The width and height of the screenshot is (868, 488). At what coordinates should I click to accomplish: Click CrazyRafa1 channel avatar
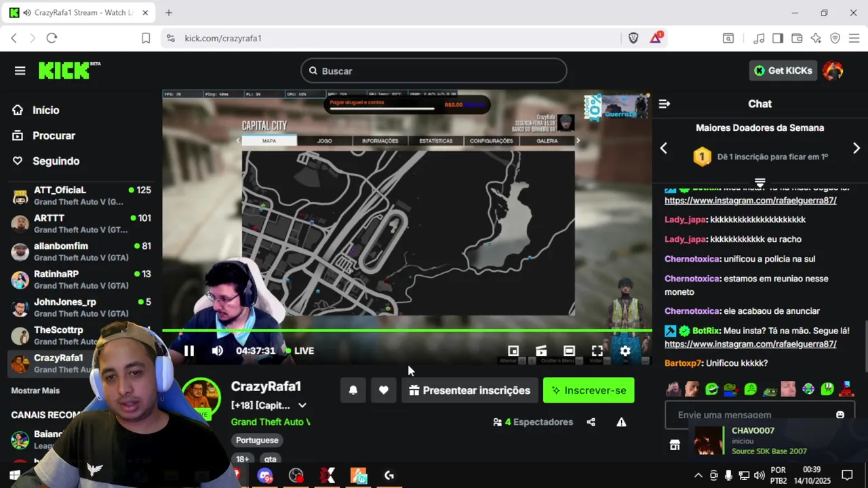(201, 398)
